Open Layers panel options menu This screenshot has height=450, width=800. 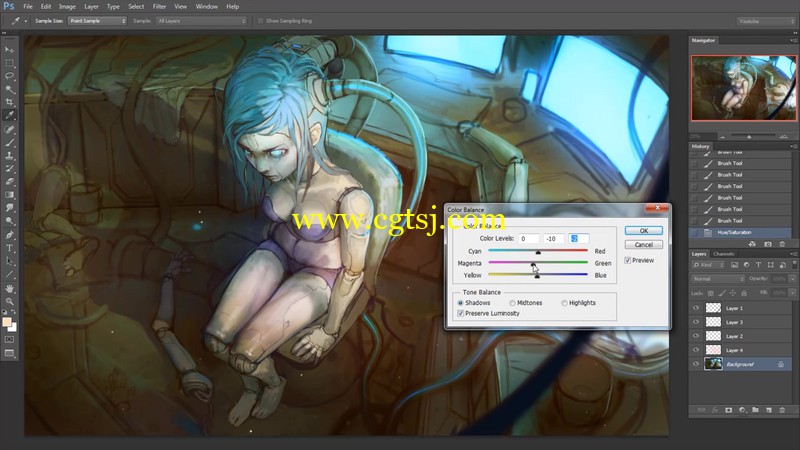point(793,254)
